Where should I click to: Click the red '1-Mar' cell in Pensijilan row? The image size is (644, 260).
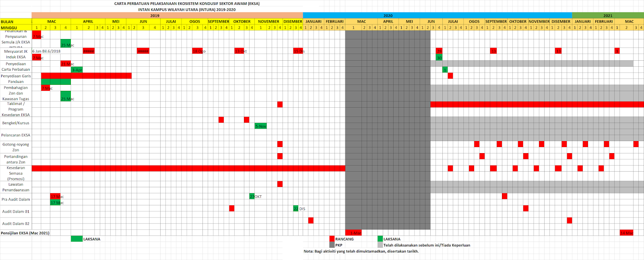(x=353, y=233)
